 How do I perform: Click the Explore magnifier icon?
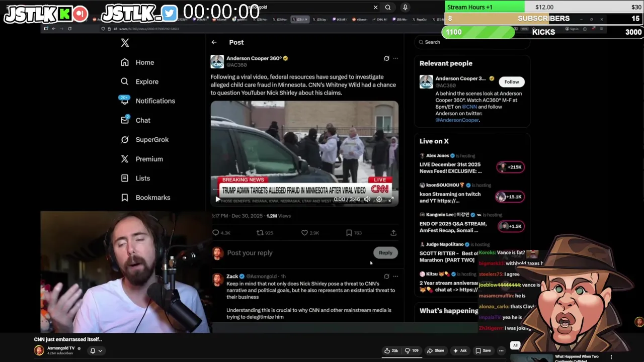click(125, 81)
